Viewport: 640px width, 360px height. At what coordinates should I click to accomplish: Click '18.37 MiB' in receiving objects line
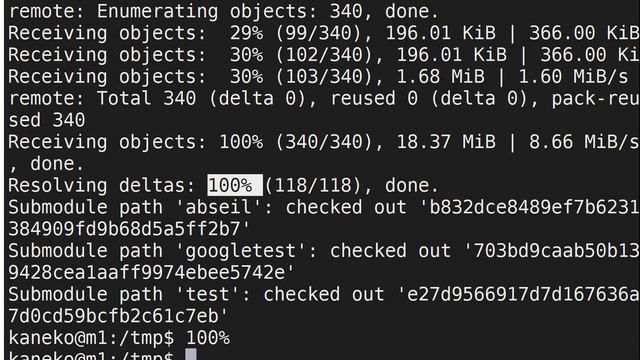pyautogui.click(x=446, y=142)
